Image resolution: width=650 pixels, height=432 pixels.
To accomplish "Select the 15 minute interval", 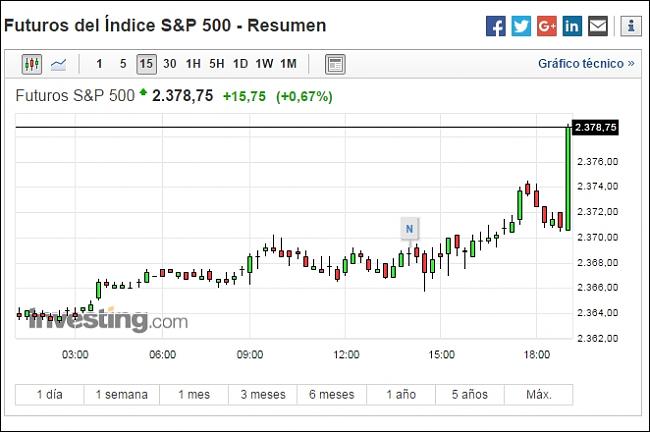I will [146, 64].
